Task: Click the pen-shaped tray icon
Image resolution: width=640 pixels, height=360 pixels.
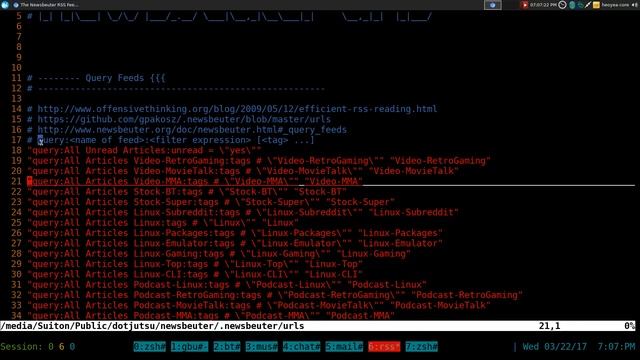Action: click(588, 5)
